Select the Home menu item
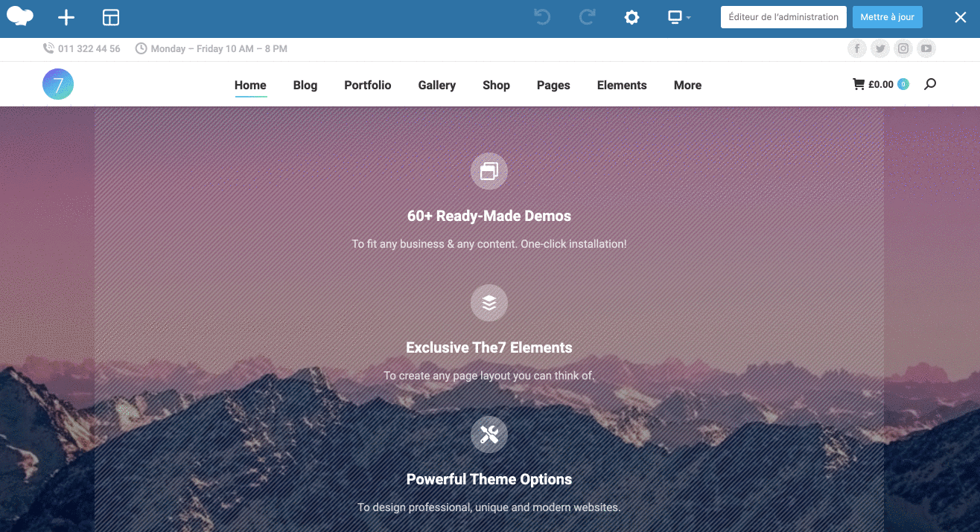Screen dimensions: 980x532 [250, 86]
